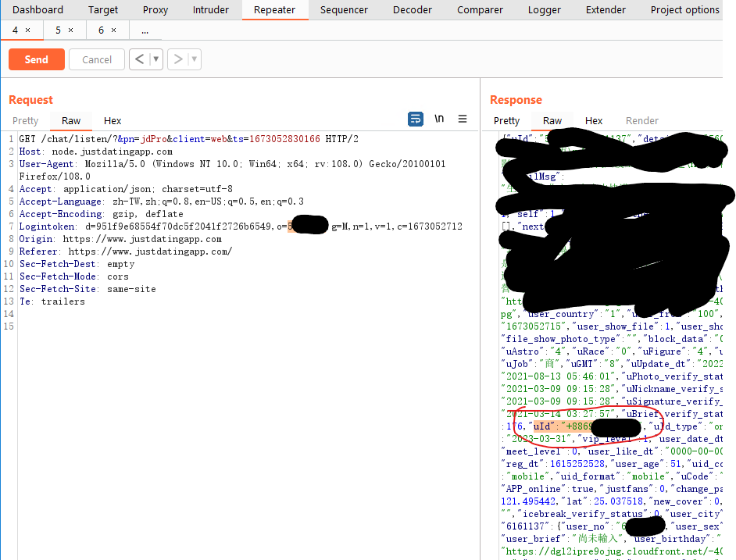The width and height of the screenshot is (736, 560).
Task: Click the Accept-Language header line
Action: click(162, 202)
